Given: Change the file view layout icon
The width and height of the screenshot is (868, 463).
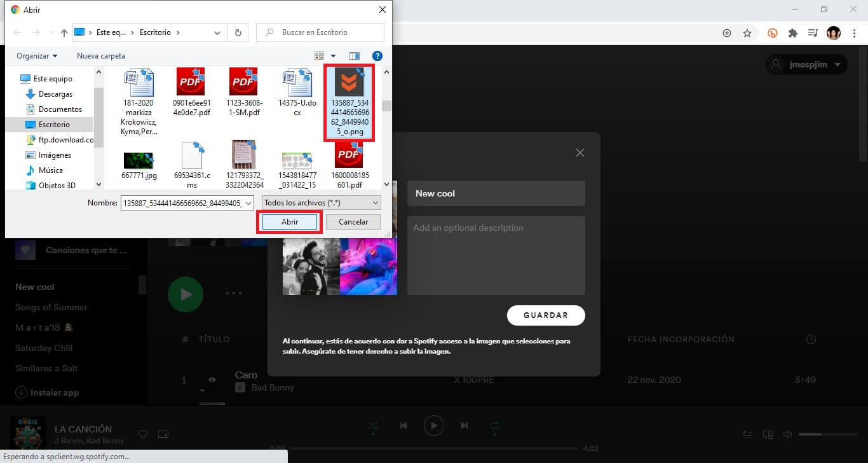Looking at the screenshot, I should pos(319,56).
